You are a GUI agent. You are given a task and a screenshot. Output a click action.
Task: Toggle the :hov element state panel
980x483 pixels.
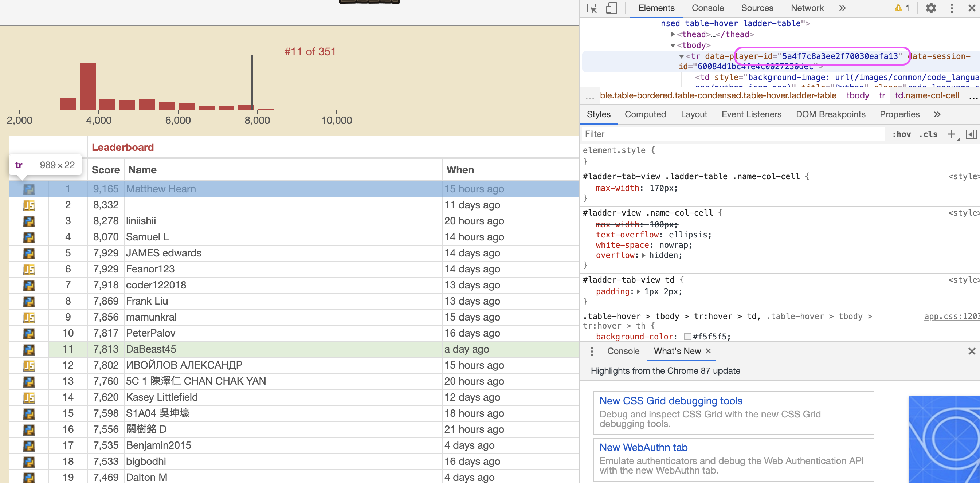pyautogui.click(x=901, y=134)
